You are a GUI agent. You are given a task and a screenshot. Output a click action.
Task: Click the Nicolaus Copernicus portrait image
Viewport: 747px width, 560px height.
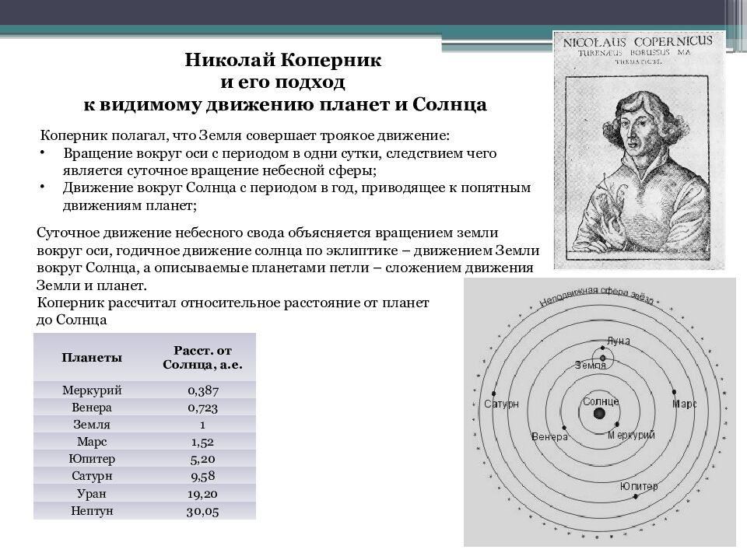638,150
